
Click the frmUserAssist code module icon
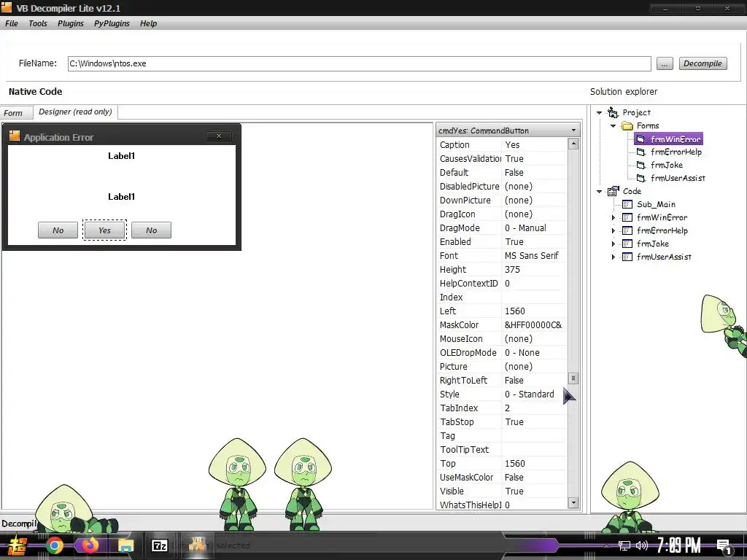click(627, 257)
